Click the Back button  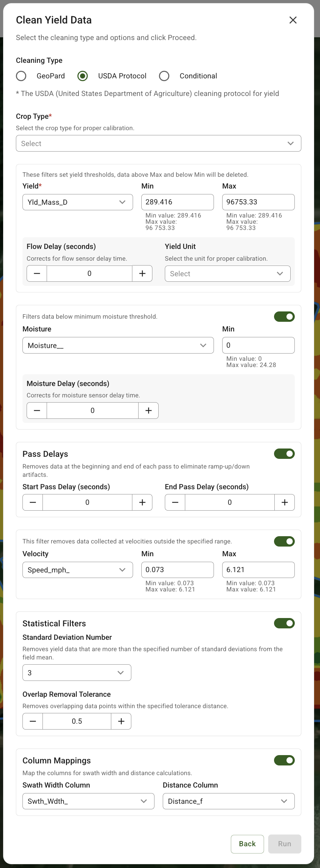[x=247, y=844]
